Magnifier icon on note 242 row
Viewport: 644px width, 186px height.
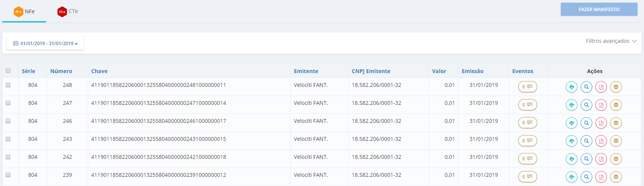[587, 159]
